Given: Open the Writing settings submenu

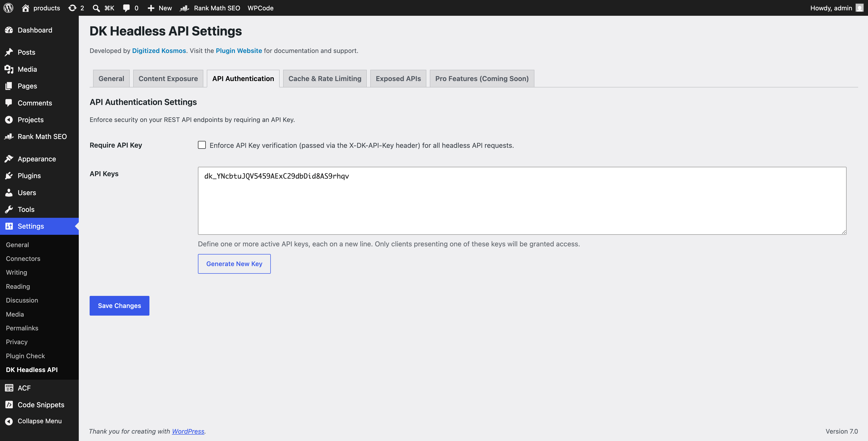Looking at the screenshot, I should coord(16,272).
